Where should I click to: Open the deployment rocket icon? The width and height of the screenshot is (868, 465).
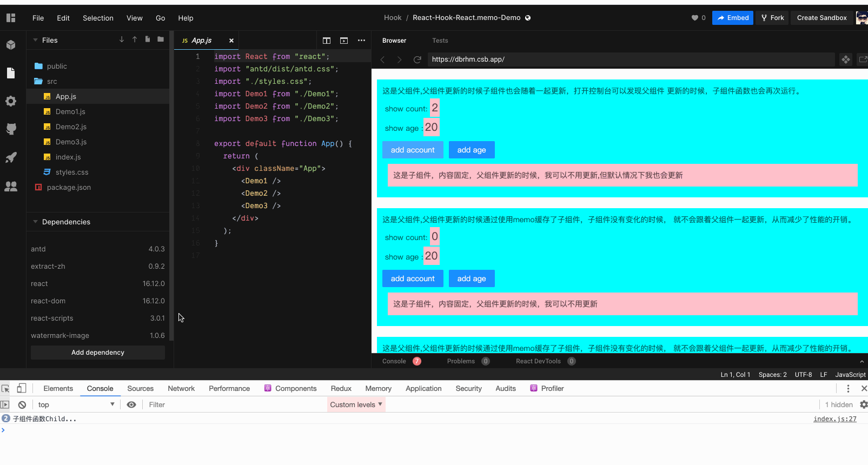pyautogui.click(x=11, y=157)
